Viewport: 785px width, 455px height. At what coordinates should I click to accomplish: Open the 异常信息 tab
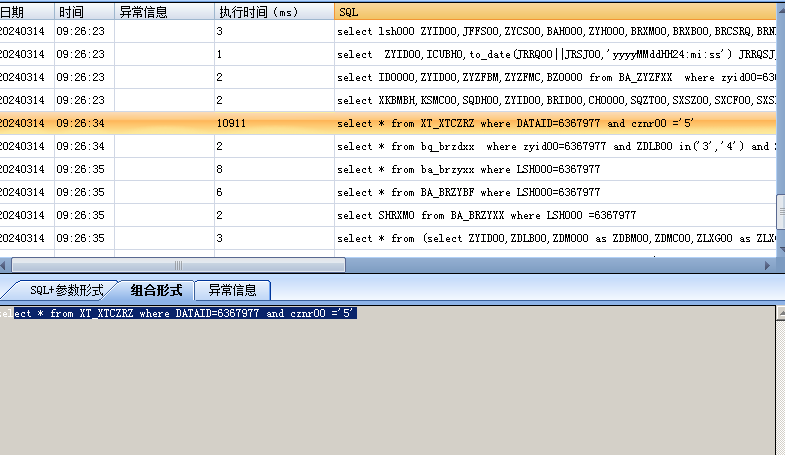[x=232, y=290]
